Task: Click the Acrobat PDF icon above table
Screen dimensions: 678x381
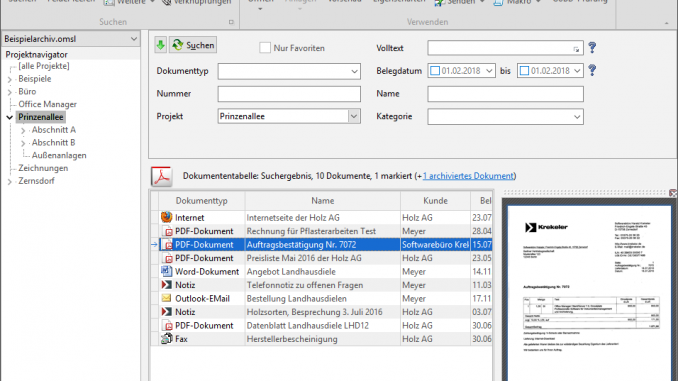Action: point(161,176)
